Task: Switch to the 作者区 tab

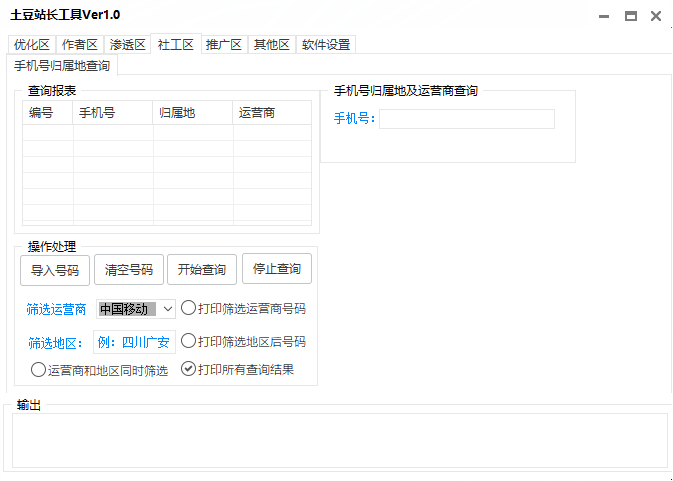Action: (79, 45)
